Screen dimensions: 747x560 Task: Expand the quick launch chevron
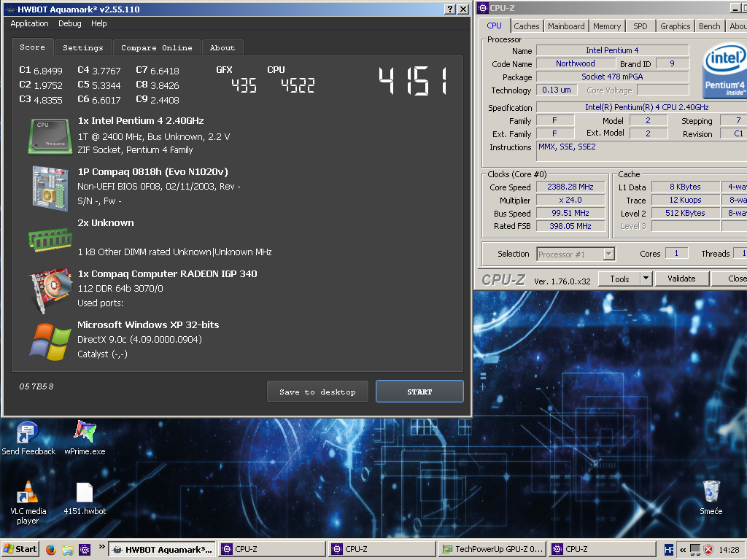(x=101, y=547)
